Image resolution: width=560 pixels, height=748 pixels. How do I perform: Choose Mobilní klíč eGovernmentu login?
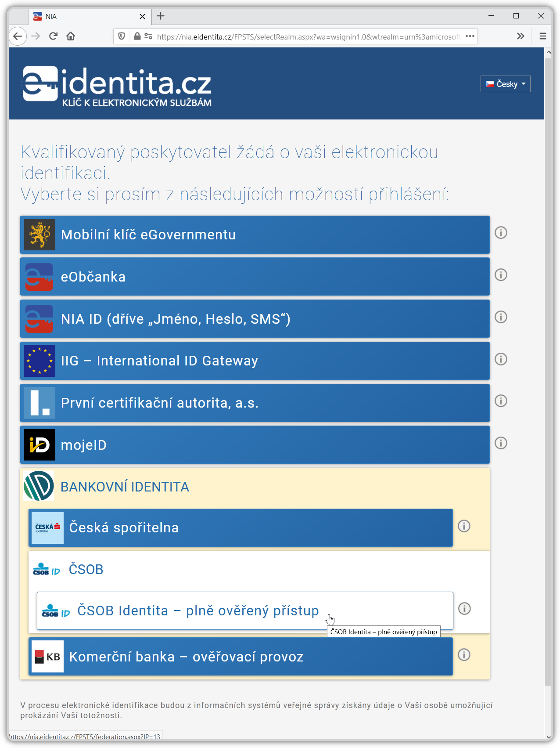point(255,235)
